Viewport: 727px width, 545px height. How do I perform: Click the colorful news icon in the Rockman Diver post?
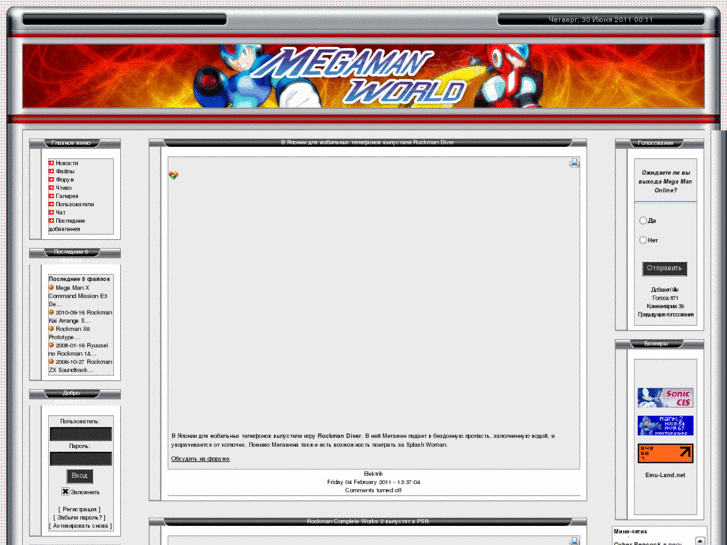click(x=173, y=175)
